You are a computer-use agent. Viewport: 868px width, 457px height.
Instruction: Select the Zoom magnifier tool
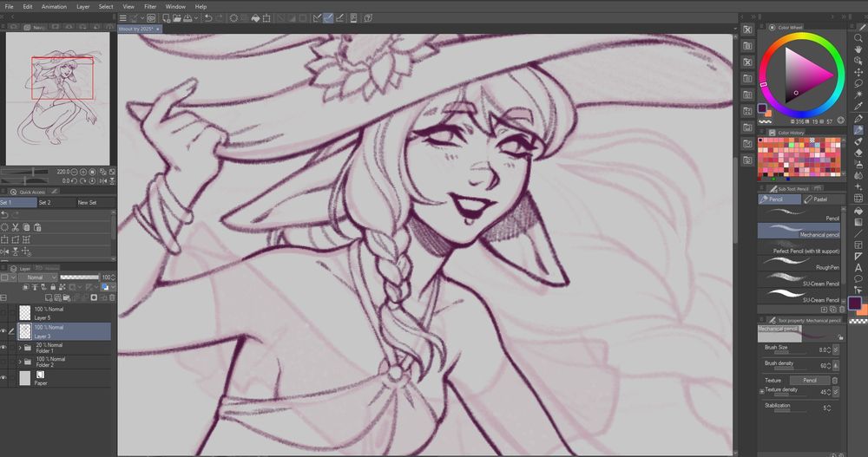coord(858,38)
